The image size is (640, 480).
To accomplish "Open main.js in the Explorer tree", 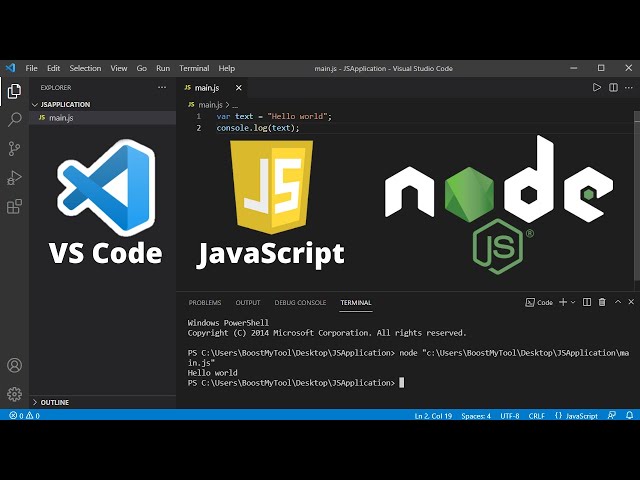I will [102, 118].
